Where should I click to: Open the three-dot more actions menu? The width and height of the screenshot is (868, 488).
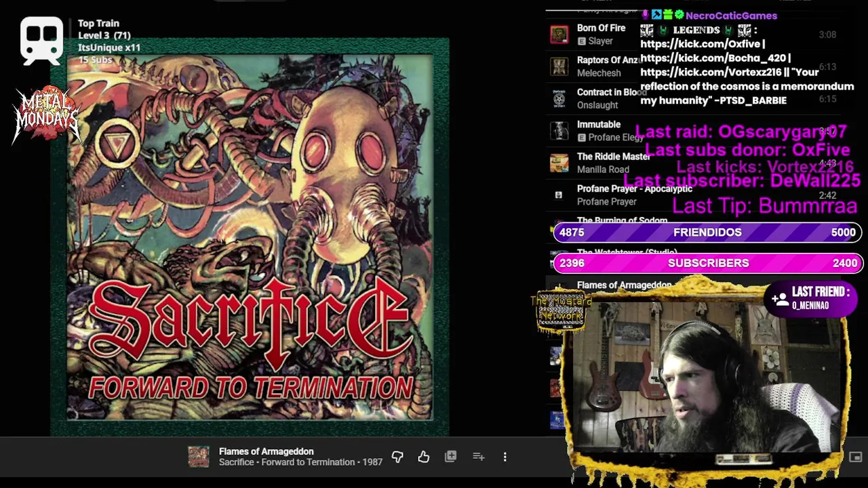point(505,457)
